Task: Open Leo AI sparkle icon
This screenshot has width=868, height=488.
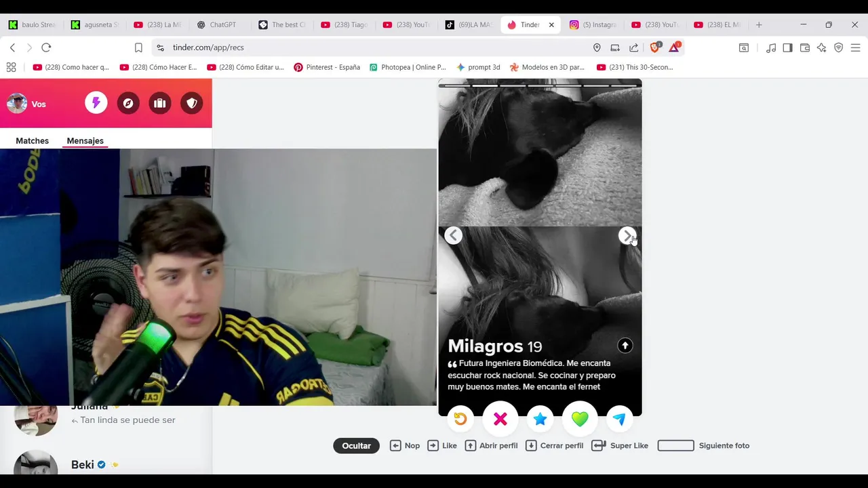Action: tap(822, 47)
